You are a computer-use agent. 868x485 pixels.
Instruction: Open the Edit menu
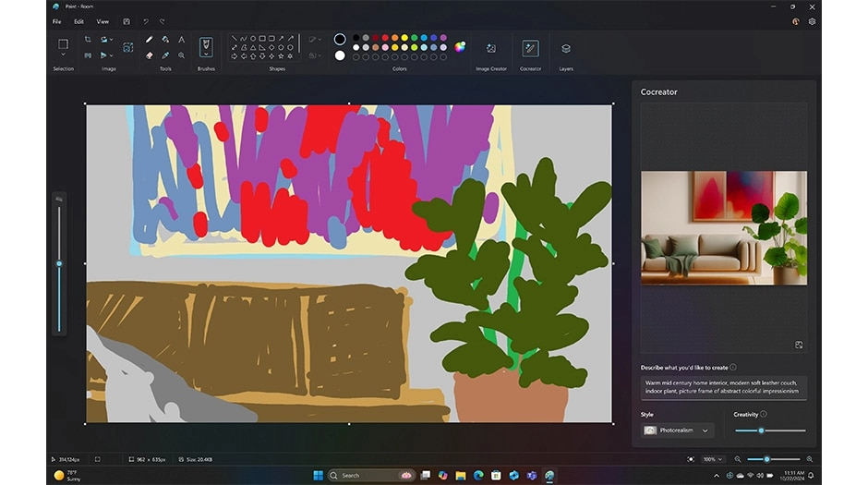(x=79, y=21)
